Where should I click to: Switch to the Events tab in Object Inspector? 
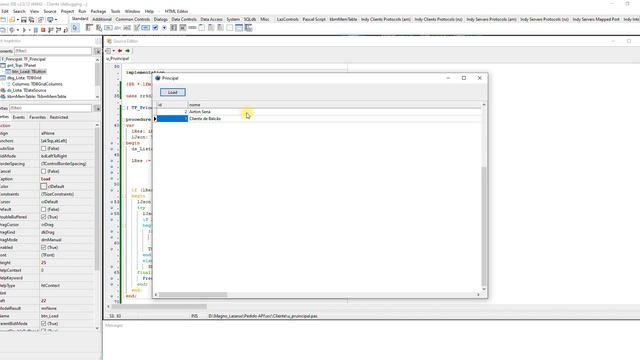(19, 117)
